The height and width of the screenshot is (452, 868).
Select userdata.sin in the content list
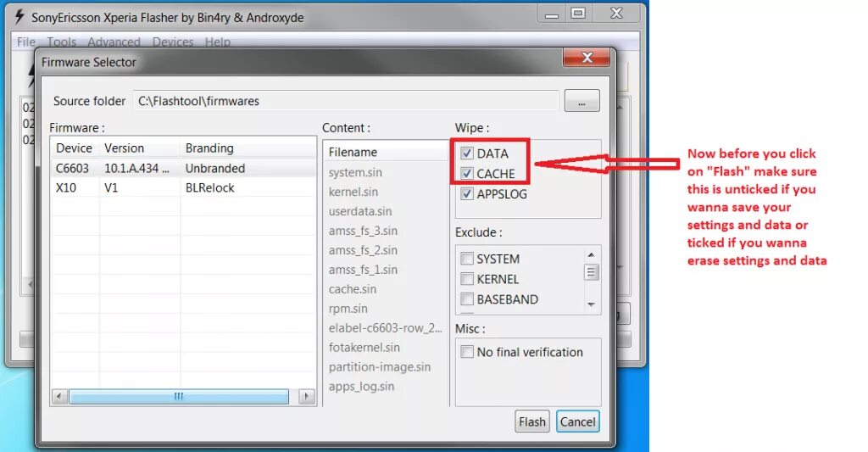359,211
